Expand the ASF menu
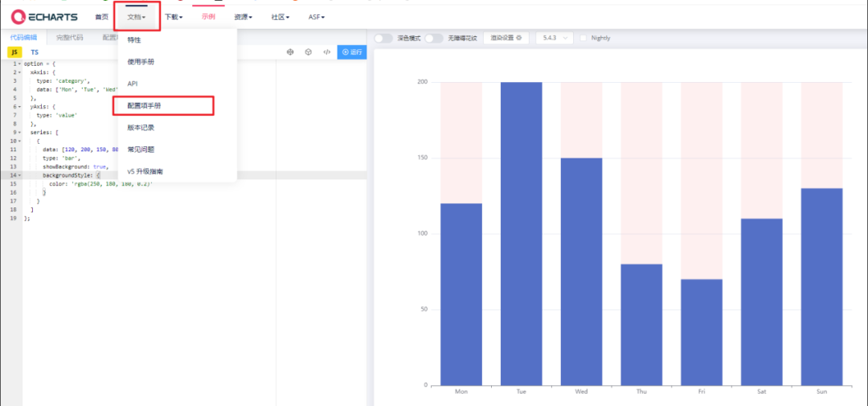The width and height of the screenshot is (868, 406). [317, 17]
